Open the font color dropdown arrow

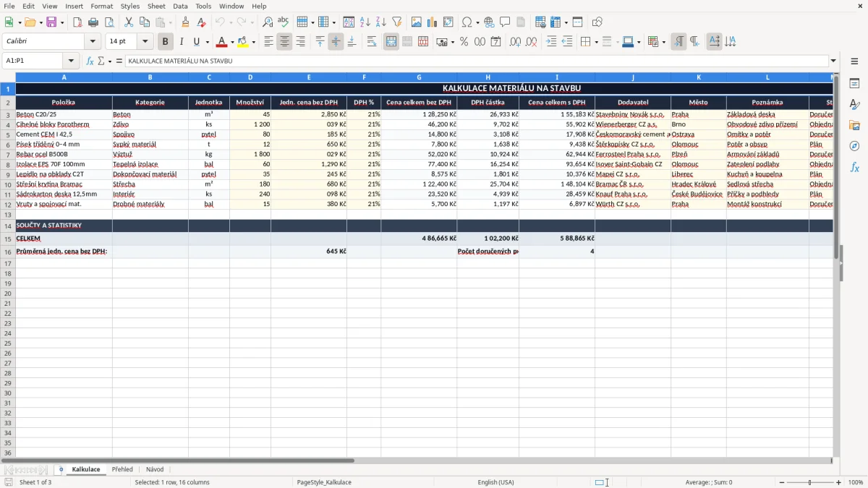click(232, 42)
